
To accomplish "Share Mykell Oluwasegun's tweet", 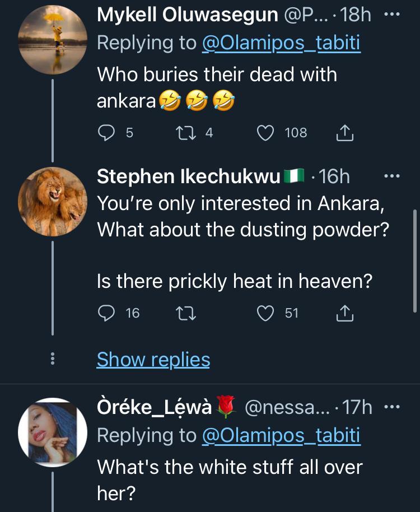I will 345,133.
